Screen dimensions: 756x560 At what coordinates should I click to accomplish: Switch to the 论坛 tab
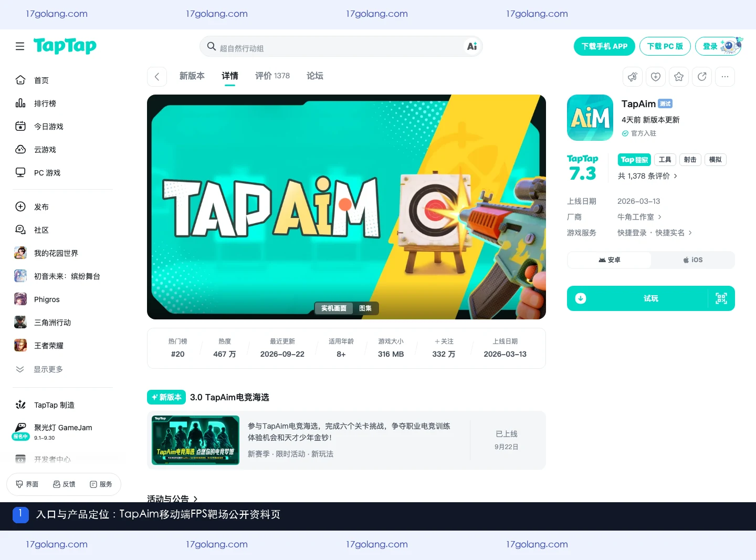point(315,76)
